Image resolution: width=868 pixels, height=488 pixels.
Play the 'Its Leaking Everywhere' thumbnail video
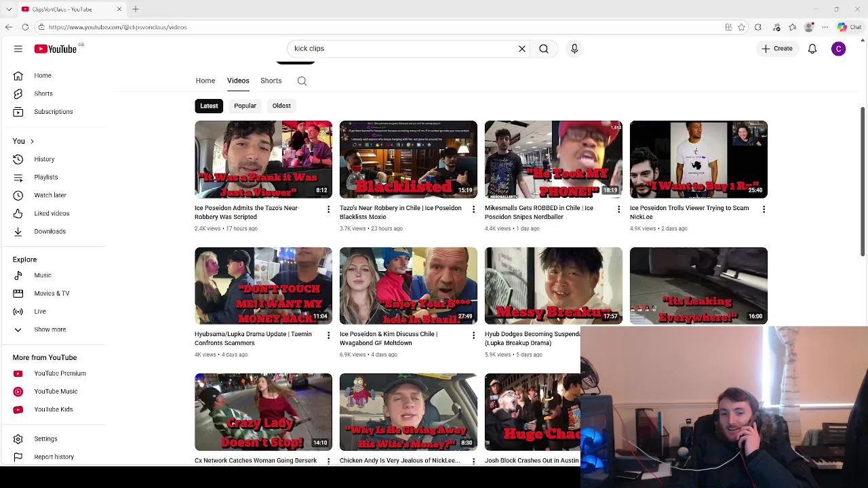click(698, 285)
